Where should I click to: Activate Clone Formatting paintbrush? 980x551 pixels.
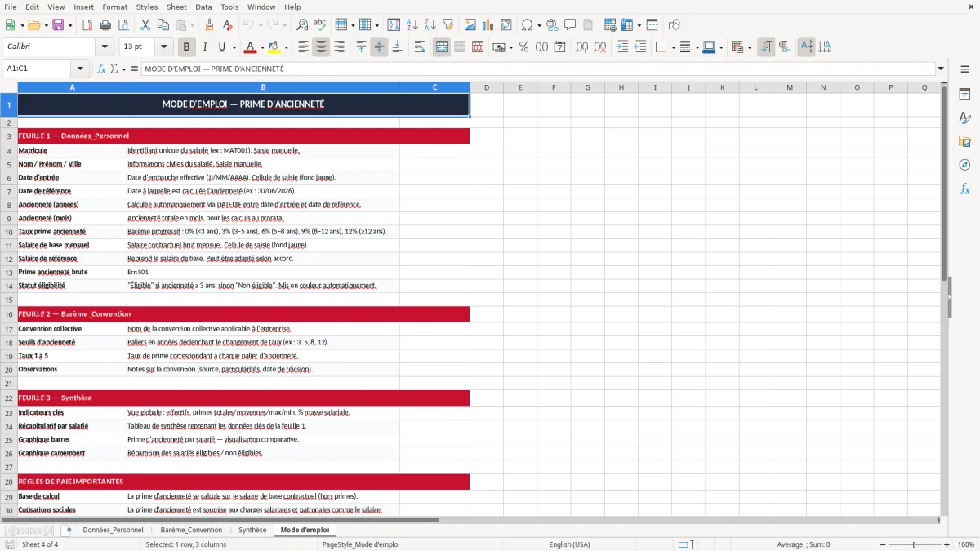click(x=209, y=25)
